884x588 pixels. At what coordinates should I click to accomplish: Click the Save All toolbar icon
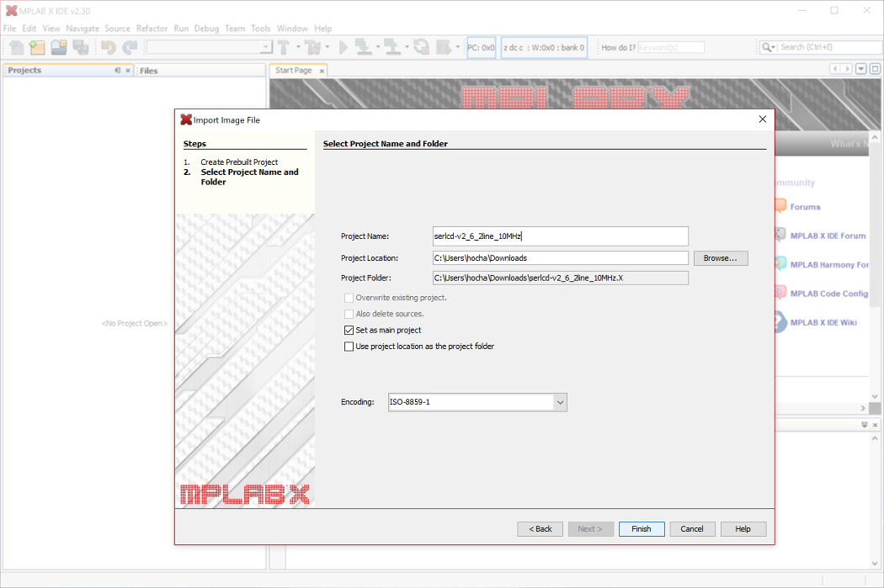pos(81,47)
